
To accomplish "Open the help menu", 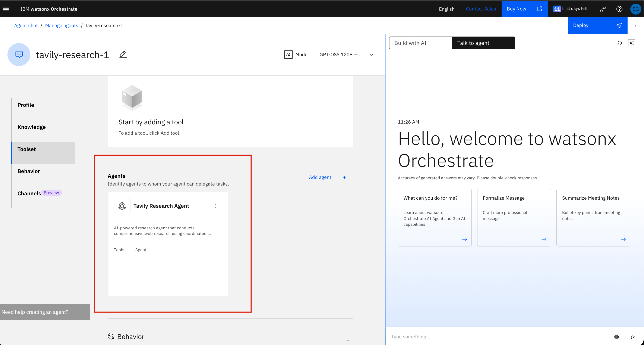I will [x=619, y=9].
